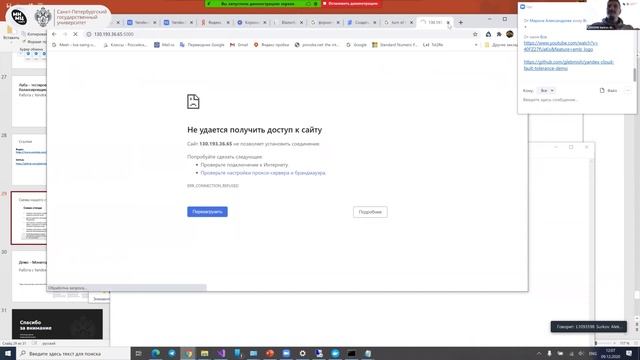Image resolution: width=640 pixels, height=360 pixels.
Task: Open the Переводчик Google bookmark
Action: 202,45
